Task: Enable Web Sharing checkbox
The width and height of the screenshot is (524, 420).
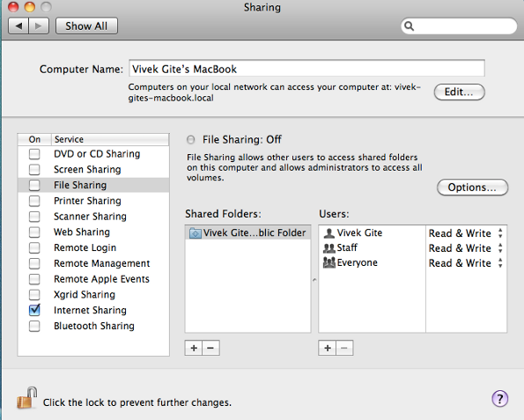Action: (x=34, y=232)
